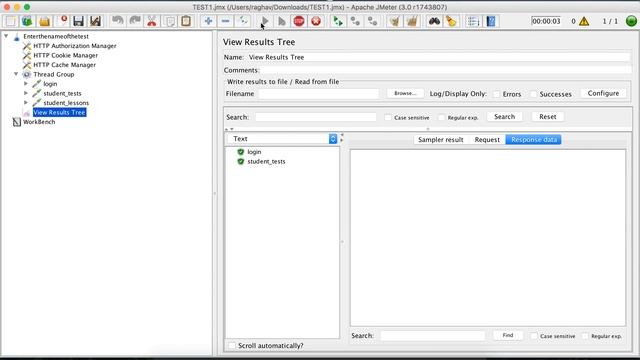Click the Browse... button

pos(405,93)
